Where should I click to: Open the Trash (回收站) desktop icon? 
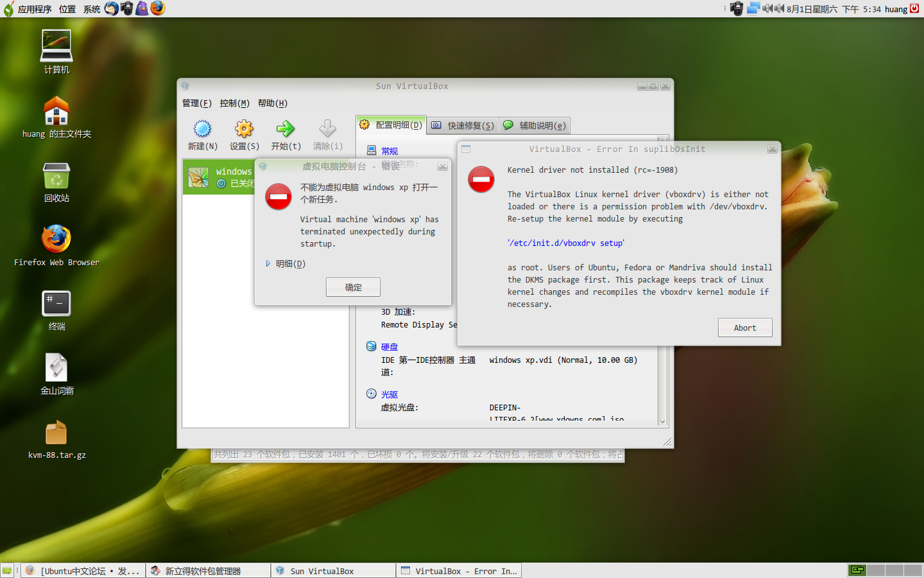coord(56,175)
